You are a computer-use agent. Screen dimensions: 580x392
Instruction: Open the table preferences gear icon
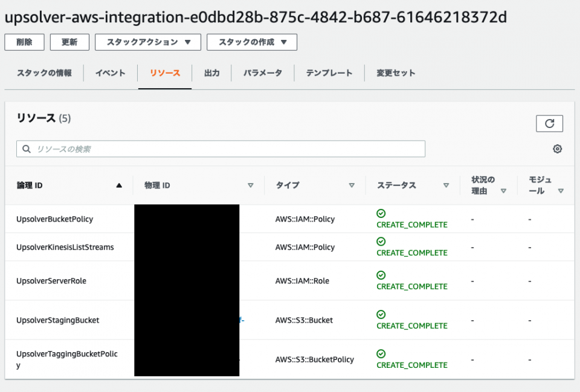557,149
